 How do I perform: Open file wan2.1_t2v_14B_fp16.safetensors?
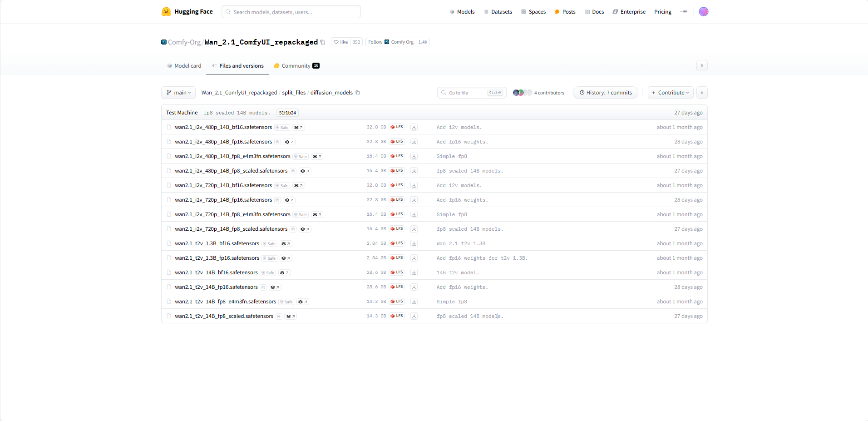point(216,287)
